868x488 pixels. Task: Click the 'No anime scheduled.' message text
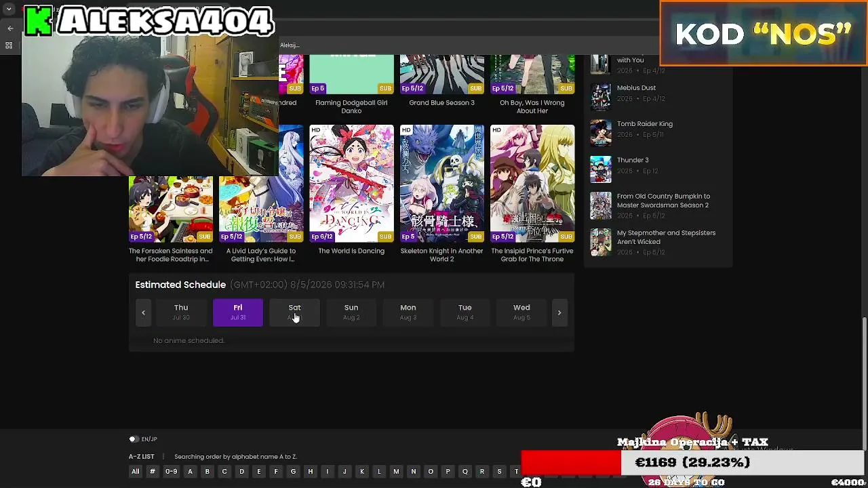(189, 340)
